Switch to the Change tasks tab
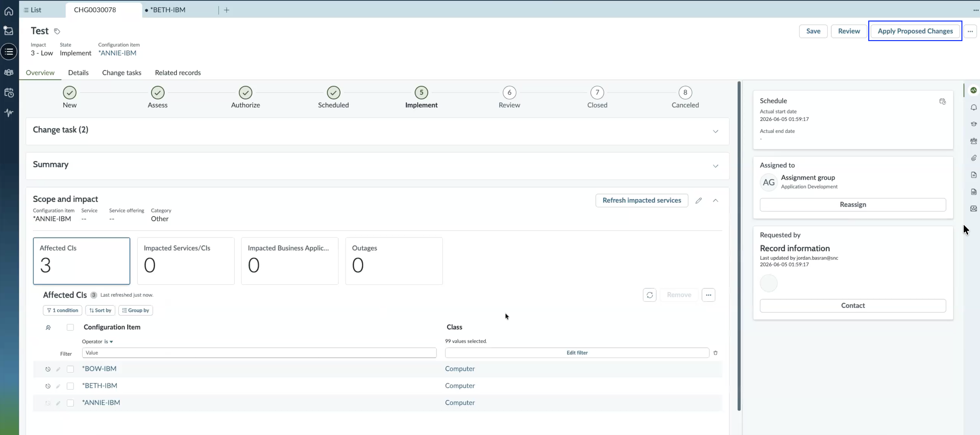 [122, 72]
